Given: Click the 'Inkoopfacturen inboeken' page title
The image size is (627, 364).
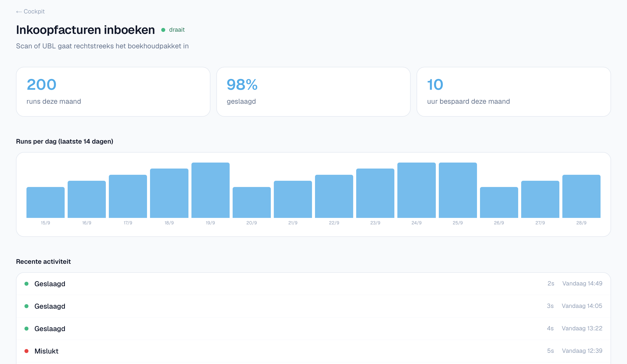Looking at the screenshot, I should point(85,30).
